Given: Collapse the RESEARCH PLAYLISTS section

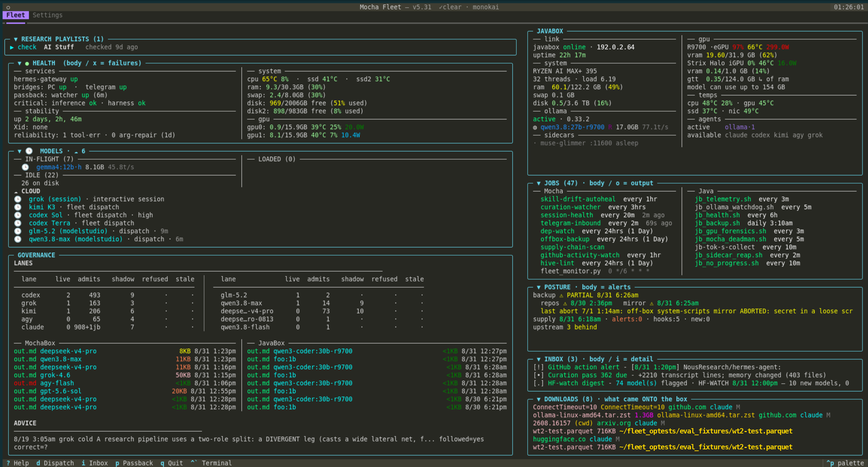Looking at the screenshot, I should coord(16,39).
